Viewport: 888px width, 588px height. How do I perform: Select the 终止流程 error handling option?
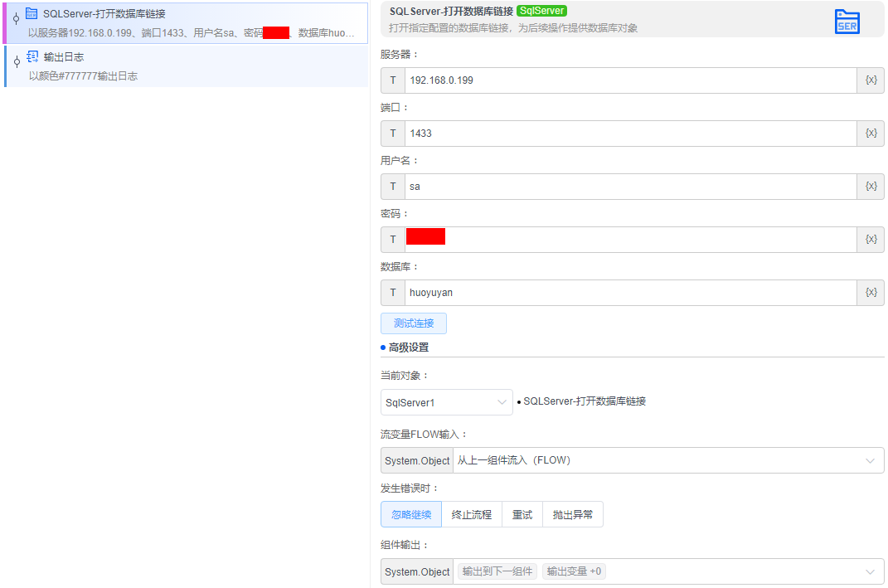472,514
